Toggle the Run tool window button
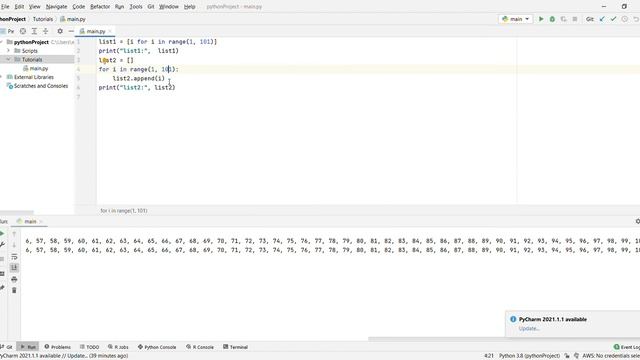Image resolution: width=640 pixels, height=360 pixels. 28,347
